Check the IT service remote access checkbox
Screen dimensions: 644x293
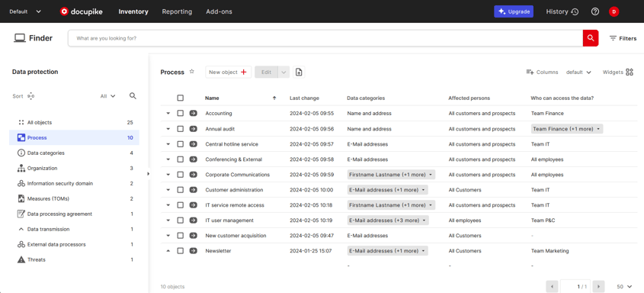181,205
